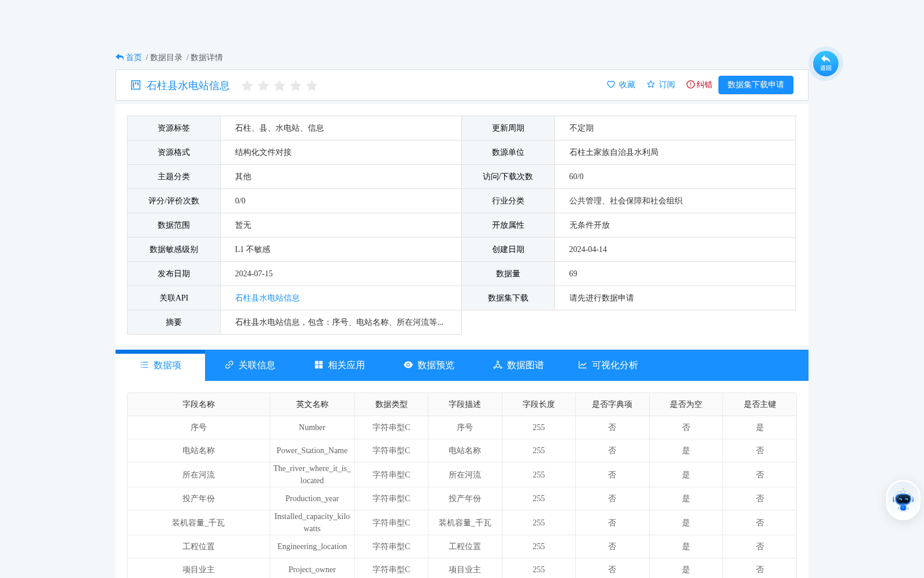924x578 pixels.
Task: Click the 数据类型 column header
Action: tap(392, 404)
